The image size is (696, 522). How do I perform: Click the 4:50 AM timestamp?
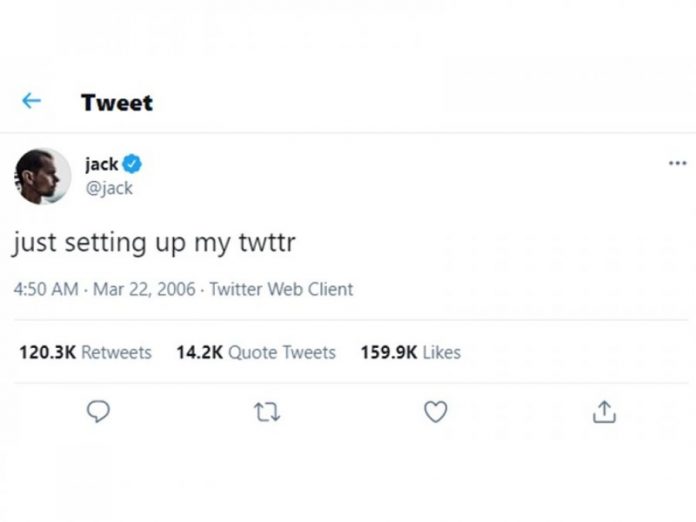click(x=46, y=289)
